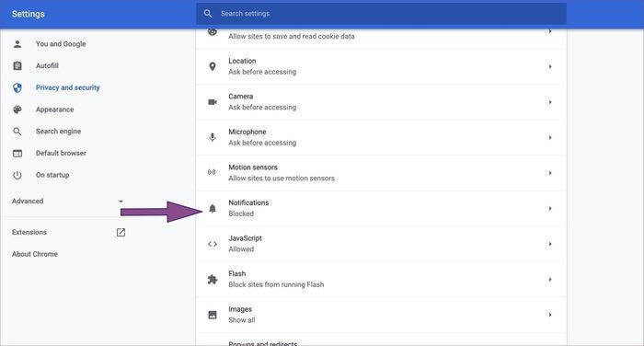
Task: Open Camera settings via its arrow
Action: (x=550, y=102)
